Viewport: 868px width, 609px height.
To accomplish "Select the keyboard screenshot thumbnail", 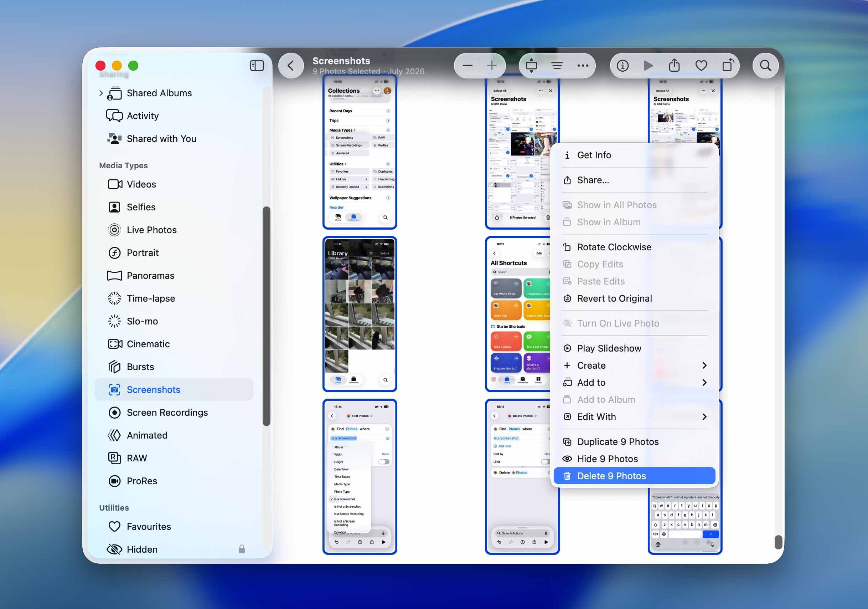I will coord(684,522).
